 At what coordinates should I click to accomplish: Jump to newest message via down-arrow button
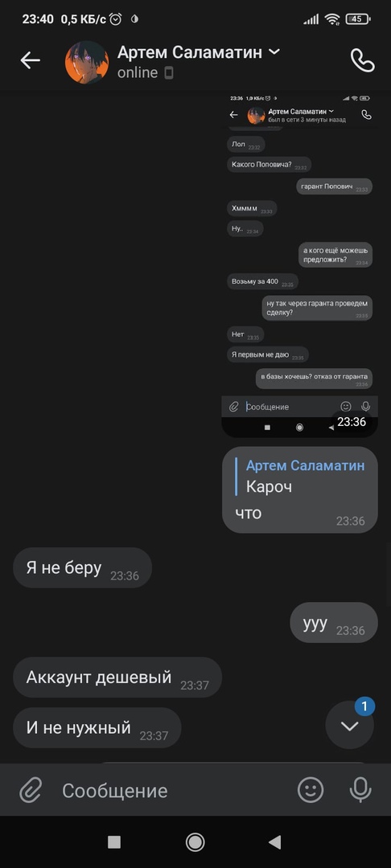pyautogui.click(x=349, y=725)
